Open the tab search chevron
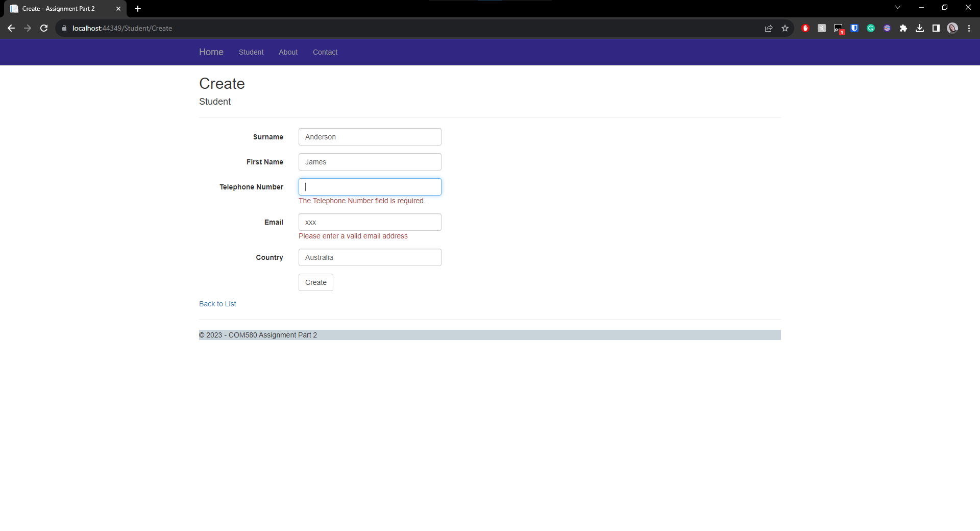This screenshot has width=980, height=531. tap(897, 7)
